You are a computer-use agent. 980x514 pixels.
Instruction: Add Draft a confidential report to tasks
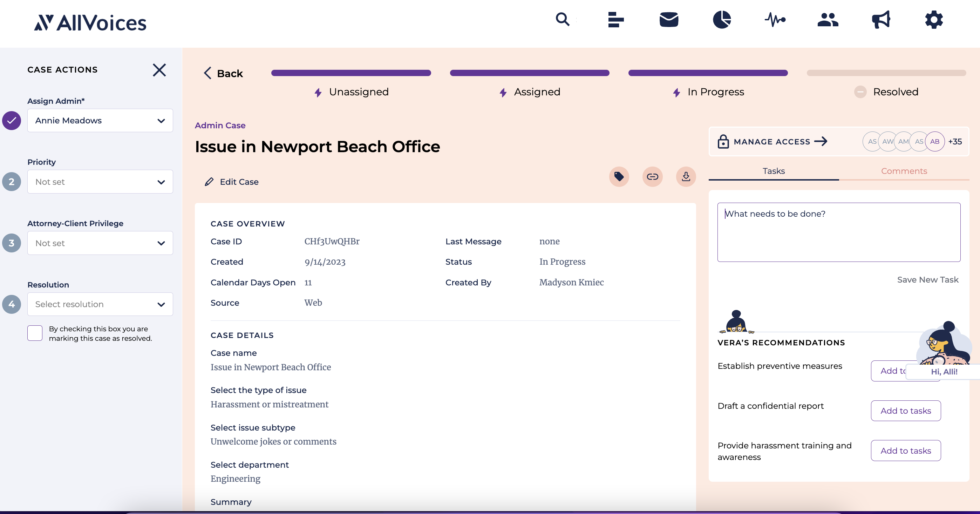click(906, 411)
